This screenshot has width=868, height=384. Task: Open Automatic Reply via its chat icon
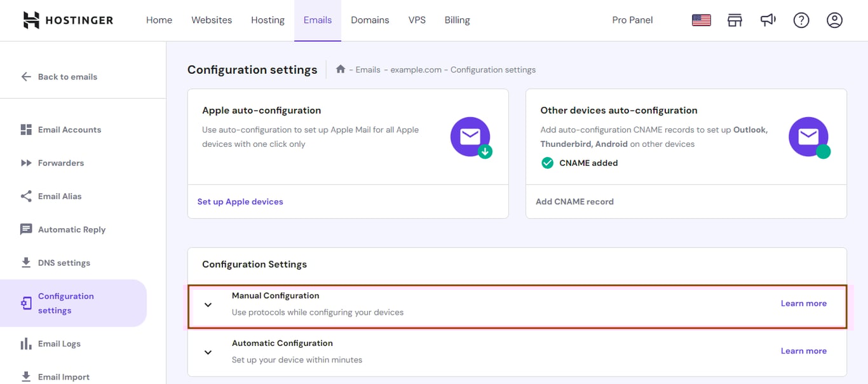point(25,229)
